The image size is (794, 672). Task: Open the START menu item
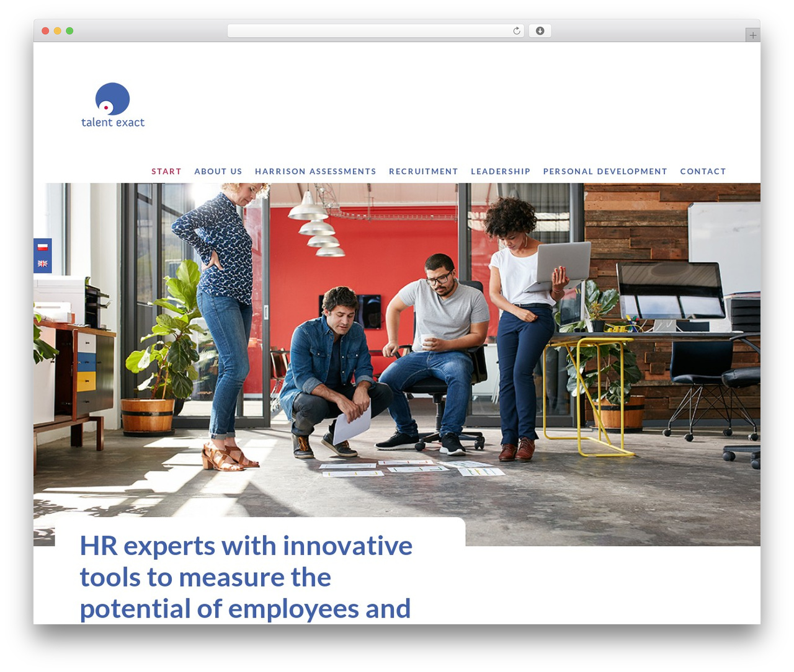point(166,172)
